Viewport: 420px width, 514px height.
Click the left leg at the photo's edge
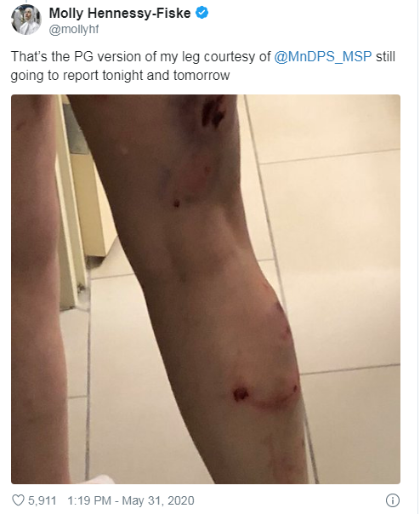click(x=34, y=288)
